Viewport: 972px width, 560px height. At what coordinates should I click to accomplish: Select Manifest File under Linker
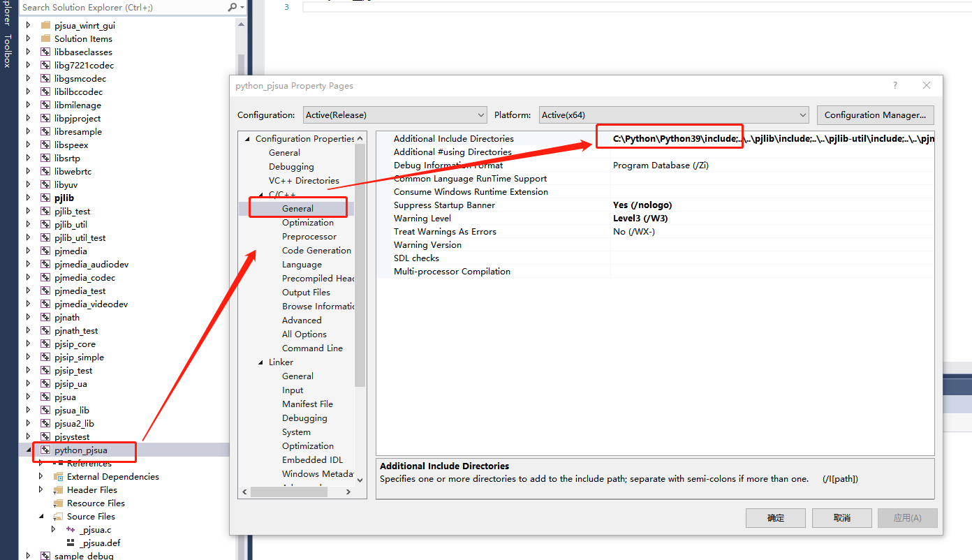coord(307,404)
